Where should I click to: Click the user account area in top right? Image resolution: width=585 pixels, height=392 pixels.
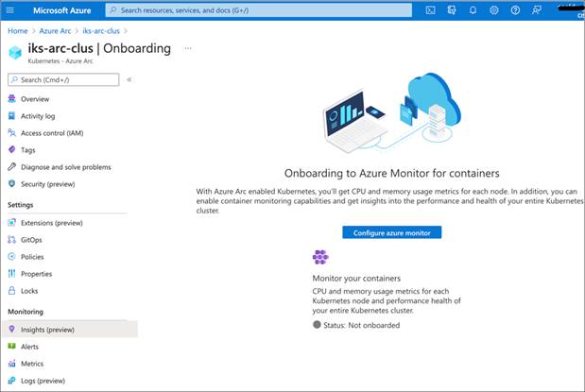tap(571, 10)
